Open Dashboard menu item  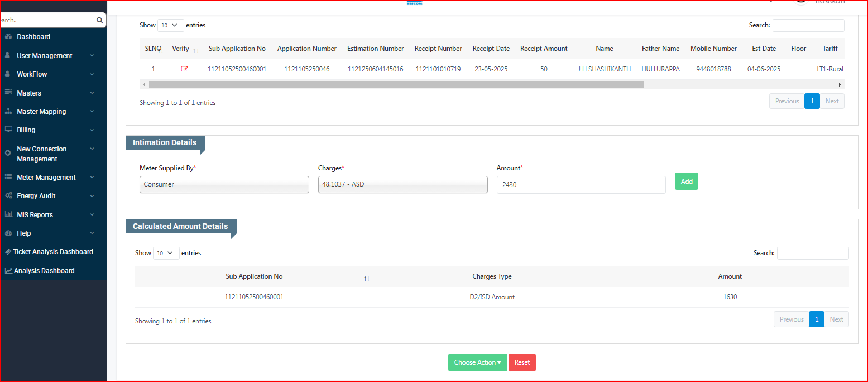click(33, 37)
